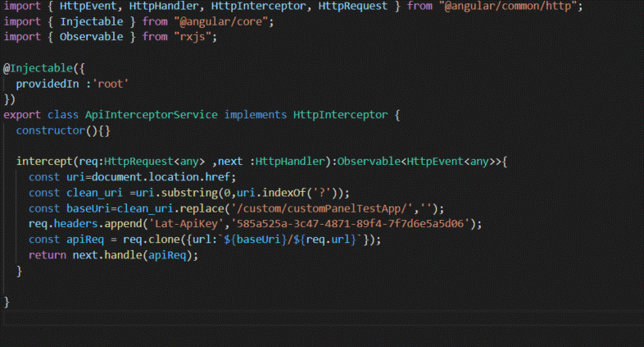
Task: Click Observable in the third import line
Action: (91, 37)
